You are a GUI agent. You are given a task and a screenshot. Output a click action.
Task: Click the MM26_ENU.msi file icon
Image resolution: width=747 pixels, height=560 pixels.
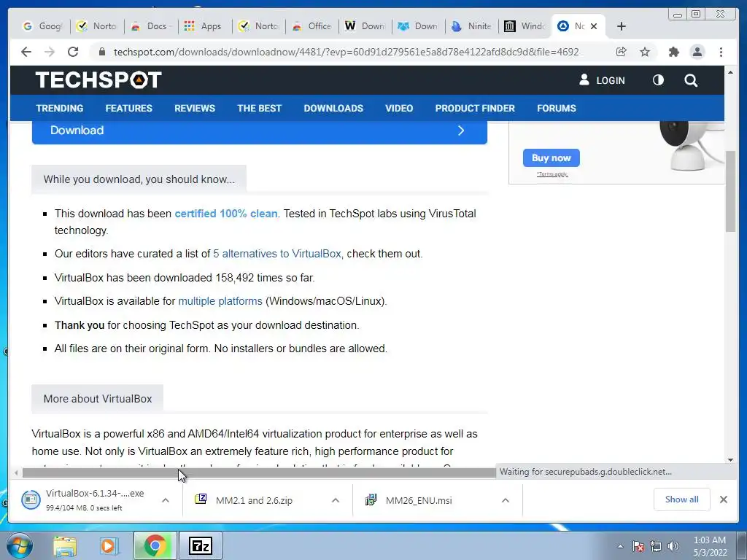click(371, 500)
